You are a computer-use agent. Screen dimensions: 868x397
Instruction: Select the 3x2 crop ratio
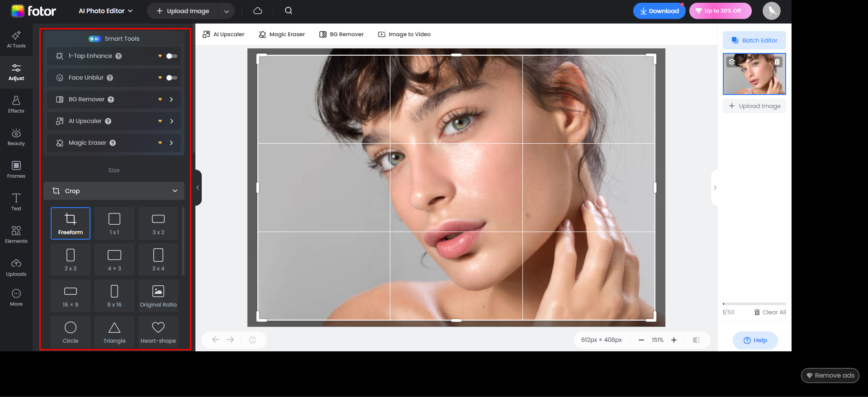point(158,223)
